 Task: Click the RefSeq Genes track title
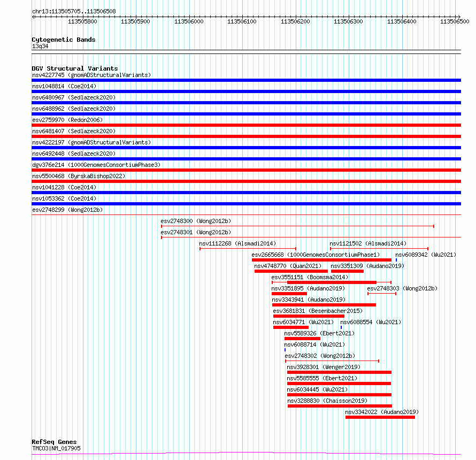54,442
